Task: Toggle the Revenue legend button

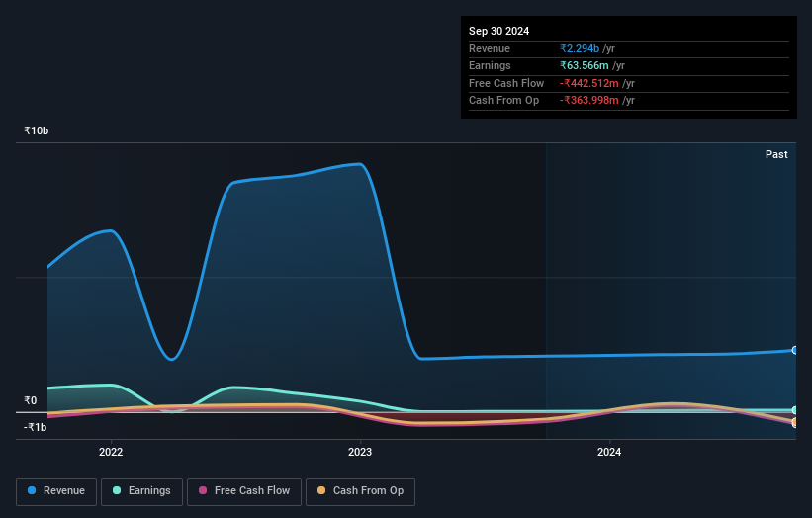Action: pyautogui.click(x=56, y=491)
